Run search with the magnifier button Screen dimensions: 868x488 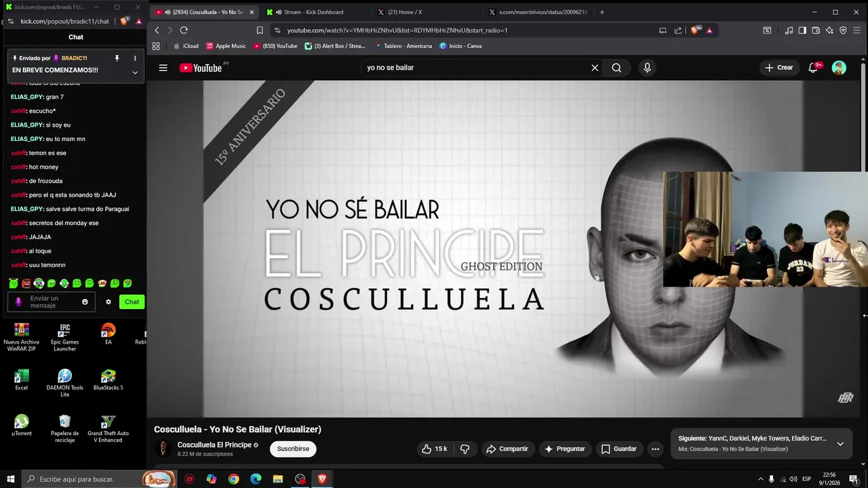tap(616, 68)
